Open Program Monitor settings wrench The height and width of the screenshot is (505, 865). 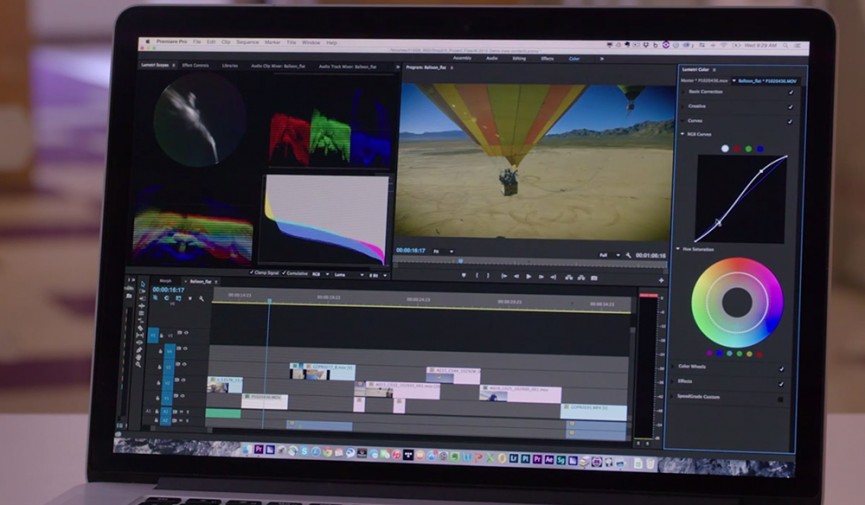tap(628, 256)
